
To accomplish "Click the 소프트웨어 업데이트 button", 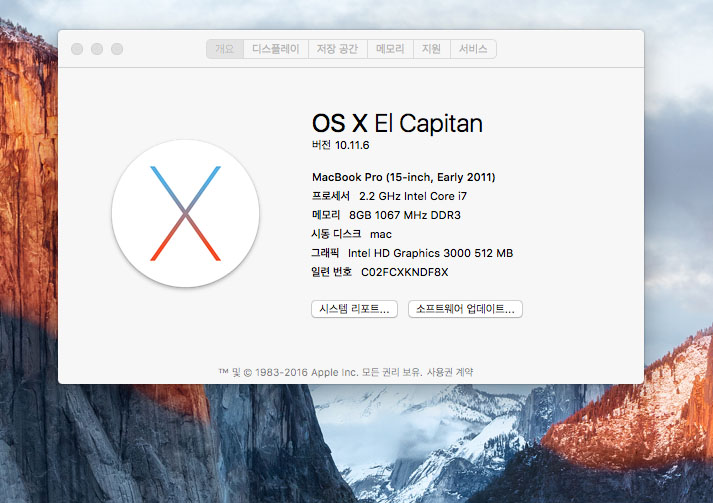I will [465, 309].
